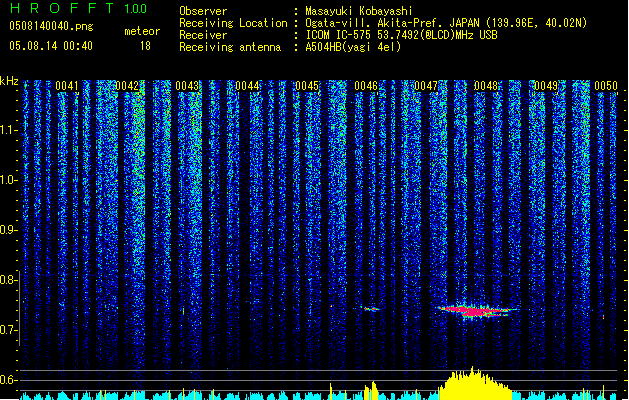This screenshot has width=629, height=400.
Task: Click the small yellow peak below 0046
Action: coord(371,390)
